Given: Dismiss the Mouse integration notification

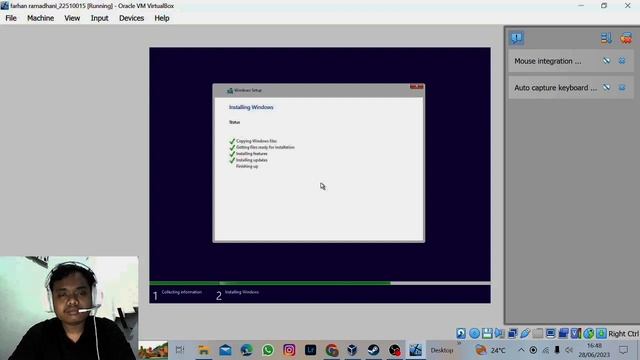Looking at the screenshot, I should 622,61.
